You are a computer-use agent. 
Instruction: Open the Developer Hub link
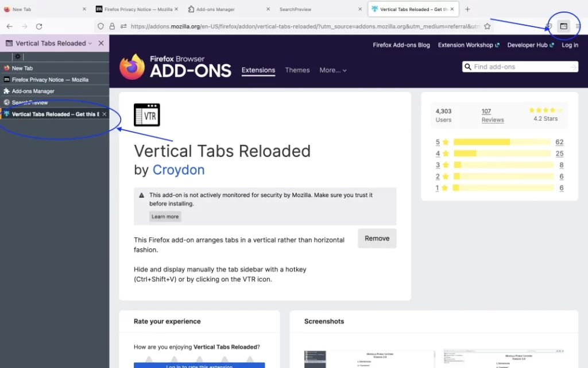[531, 45]
